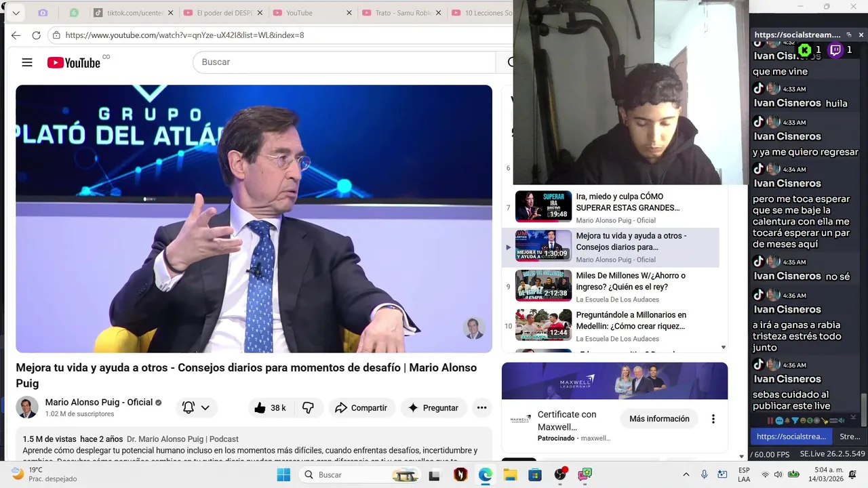Click chat message 'sebas cuidado al publicar este live'
This screenshot has height=488, width=868.
(791, 401)
